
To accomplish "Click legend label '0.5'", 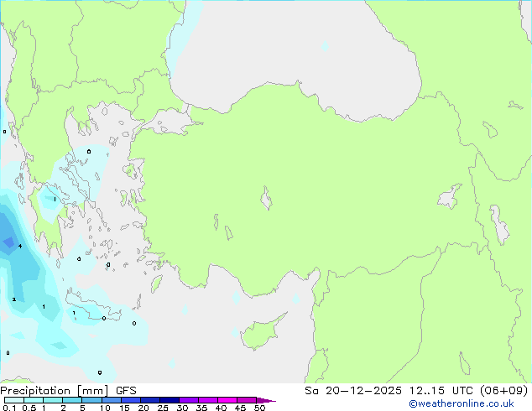I will point(29,408).
